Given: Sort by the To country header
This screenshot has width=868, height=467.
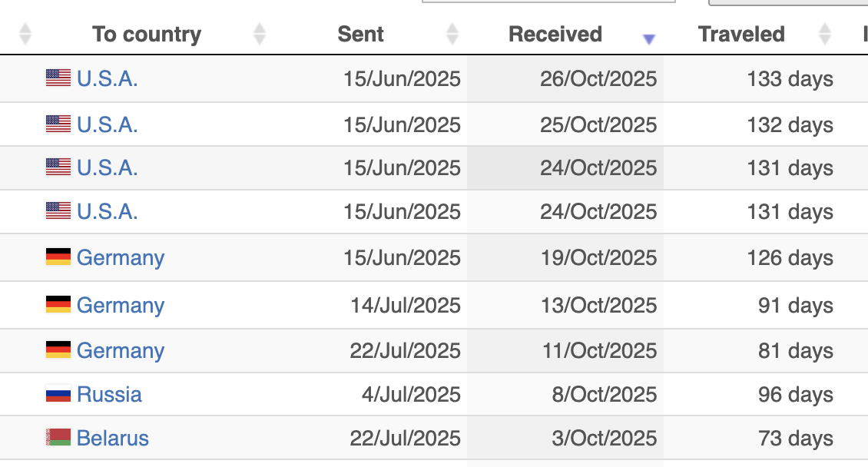Looking at the screenshot, I should 147,35.
